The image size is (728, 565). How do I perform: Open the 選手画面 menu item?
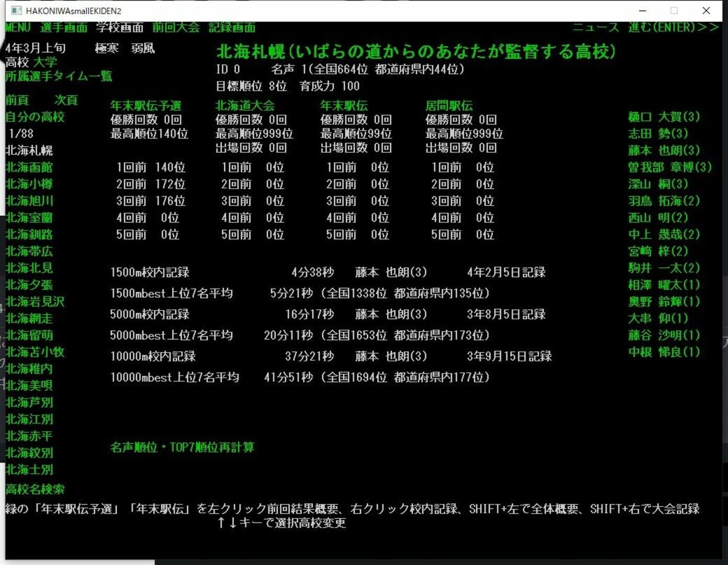63,27
